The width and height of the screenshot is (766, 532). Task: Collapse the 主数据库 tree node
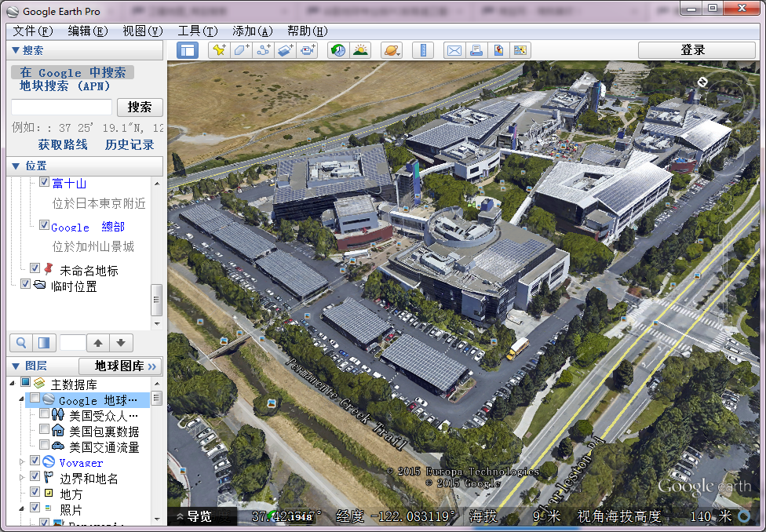(x=13, y=384)
